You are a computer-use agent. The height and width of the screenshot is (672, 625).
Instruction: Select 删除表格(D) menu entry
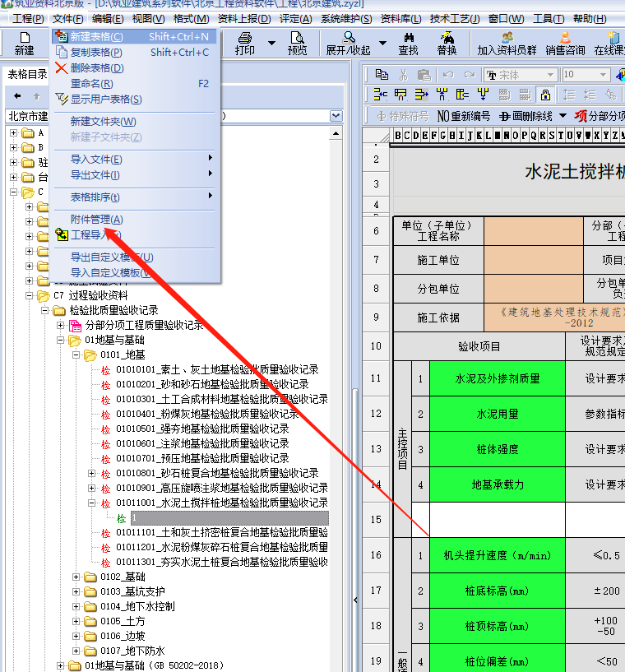[x=133, y=68]
